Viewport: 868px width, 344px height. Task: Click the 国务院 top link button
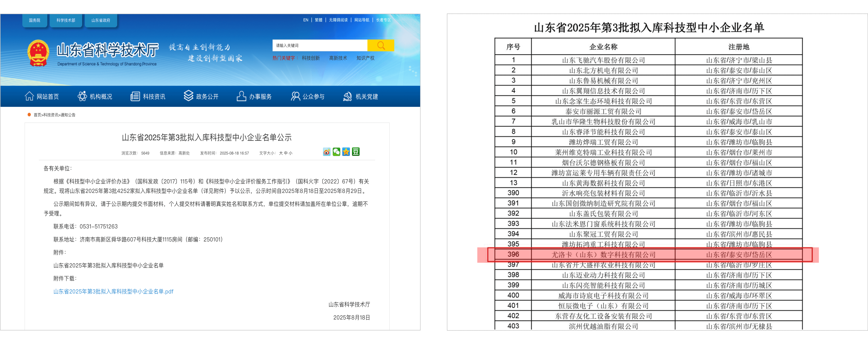pyautogui.click(x=34, y=20)
